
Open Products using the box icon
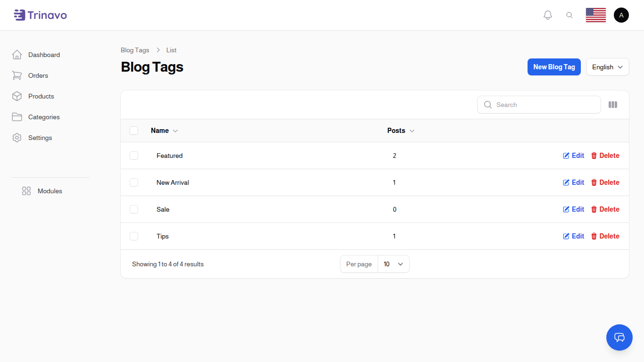pyautogui.click(x=17, y=96)
